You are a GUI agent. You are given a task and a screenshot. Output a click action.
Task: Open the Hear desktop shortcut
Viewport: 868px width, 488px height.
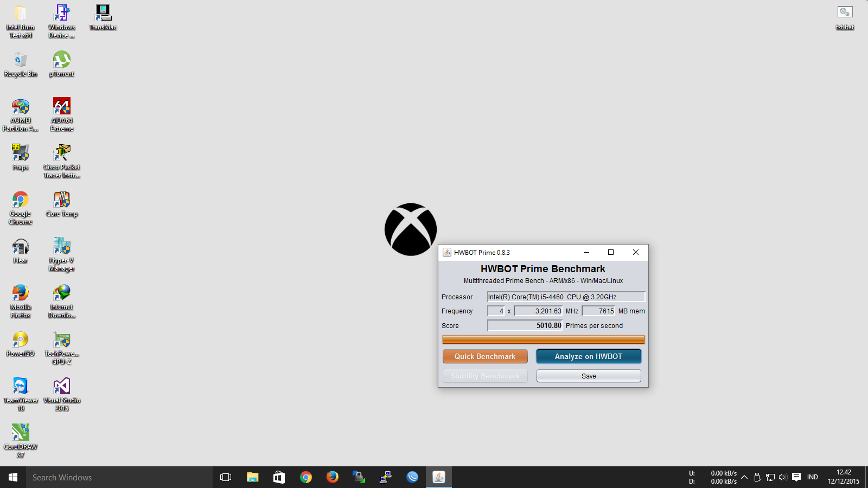(x=21, y=251)
